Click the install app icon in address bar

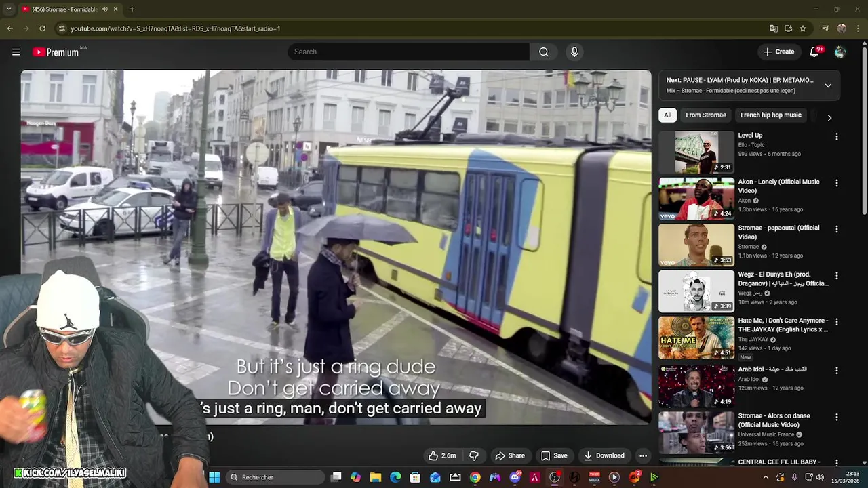[x=788, y=28]
